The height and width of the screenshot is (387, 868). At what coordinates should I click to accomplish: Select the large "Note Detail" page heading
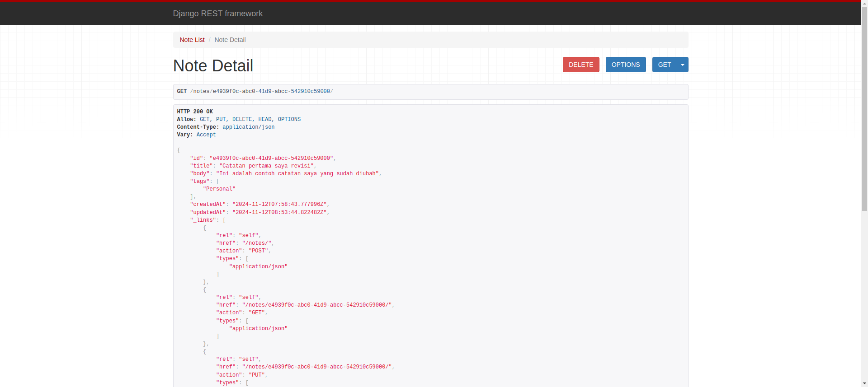[213, 66]
